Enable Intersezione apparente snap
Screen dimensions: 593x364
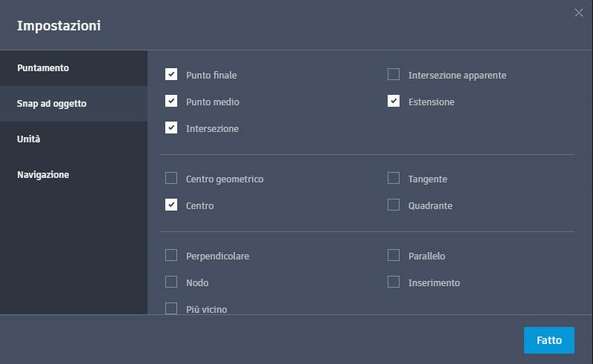[x=394, y=74]
